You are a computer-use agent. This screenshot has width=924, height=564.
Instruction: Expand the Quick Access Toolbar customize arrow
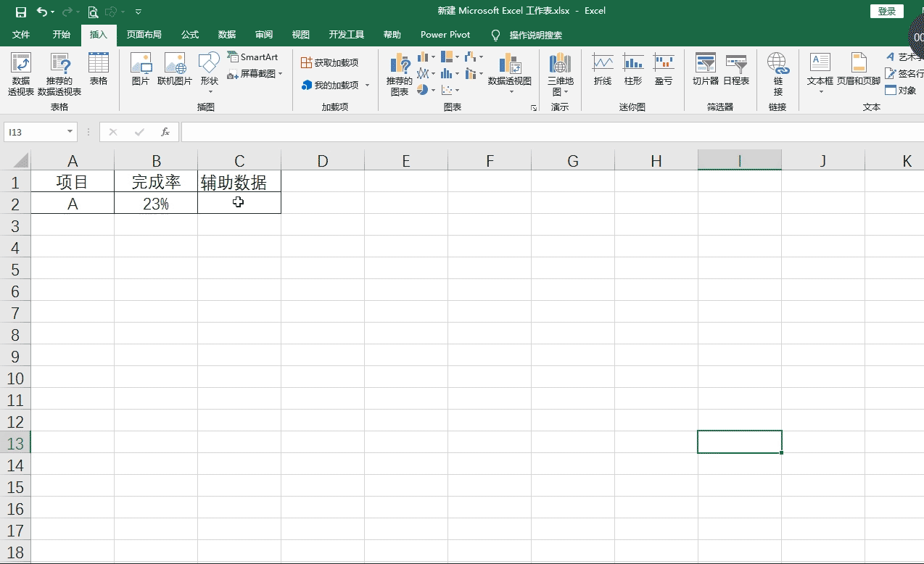coord(139,12)
